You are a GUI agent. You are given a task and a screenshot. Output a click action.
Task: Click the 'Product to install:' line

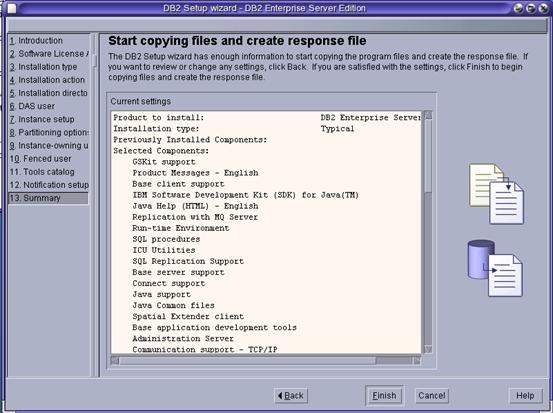point(159,117)
